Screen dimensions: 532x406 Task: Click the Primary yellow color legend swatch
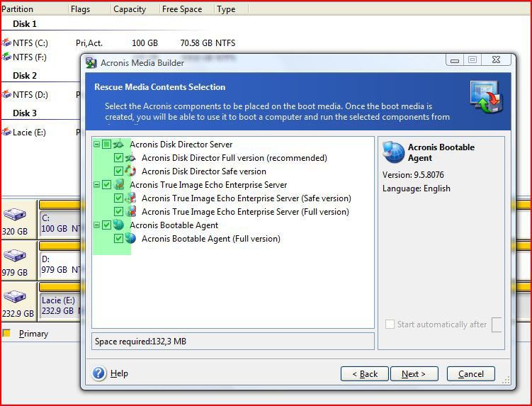point(6,333)
